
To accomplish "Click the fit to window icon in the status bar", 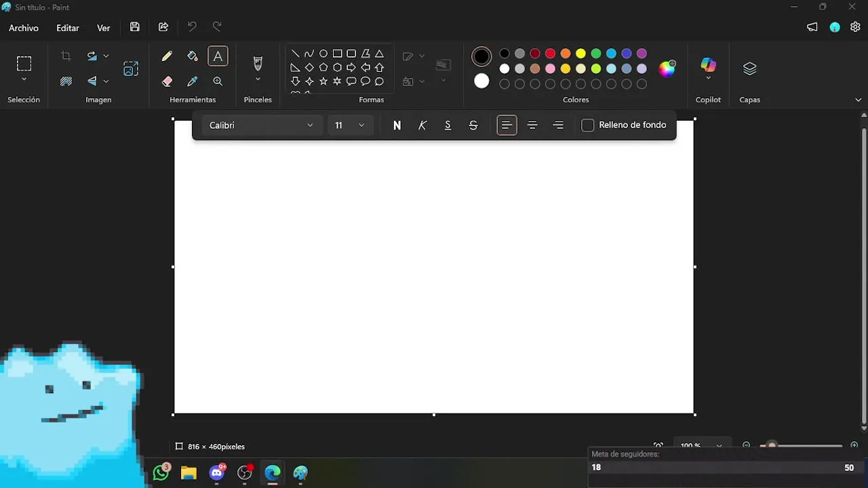I will click(x=658, y=446).
